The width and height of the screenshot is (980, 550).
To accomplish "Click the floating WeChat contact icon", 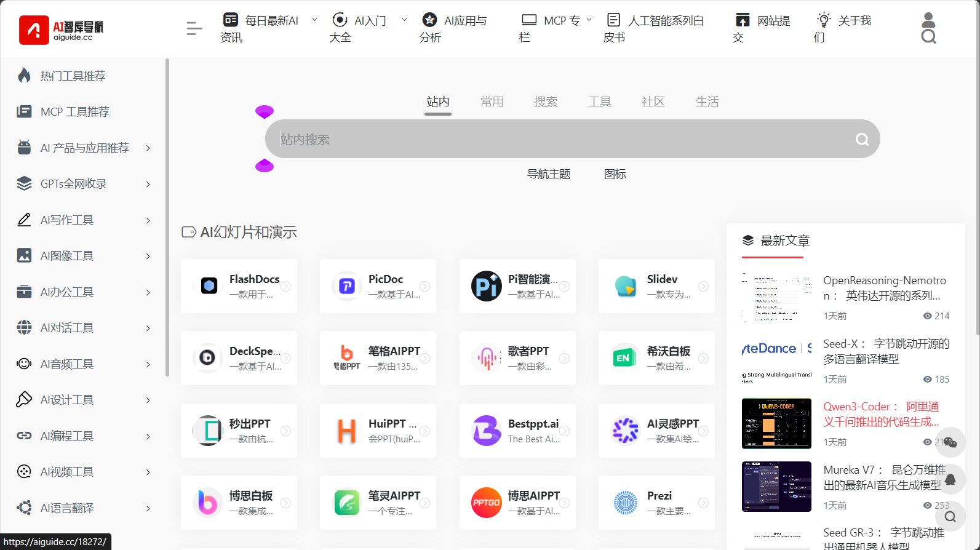I will [950, 442].
